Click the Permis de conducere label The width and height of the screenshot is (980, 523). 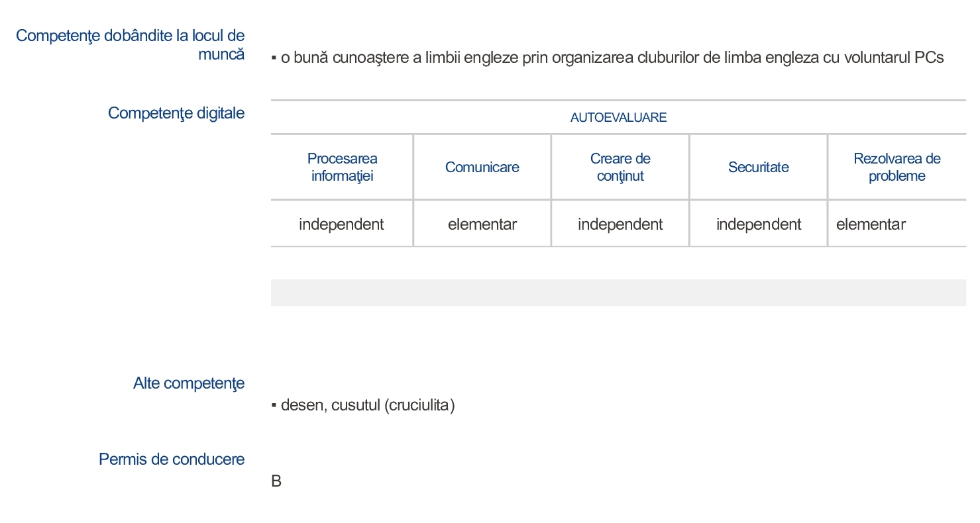[x=172, y=459]
